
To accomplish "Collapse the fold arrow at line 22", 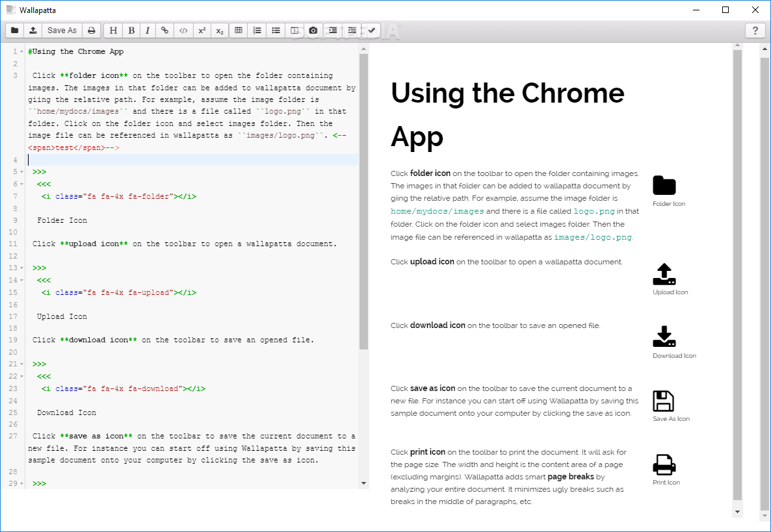I will 22,377.
